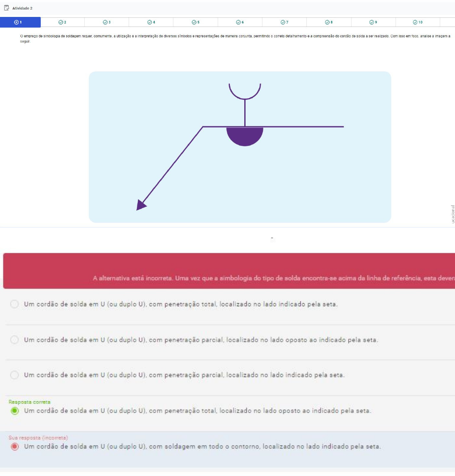Open question 6 tab
The width and height of the screenshot is (455, 476).
coord(240,22)
